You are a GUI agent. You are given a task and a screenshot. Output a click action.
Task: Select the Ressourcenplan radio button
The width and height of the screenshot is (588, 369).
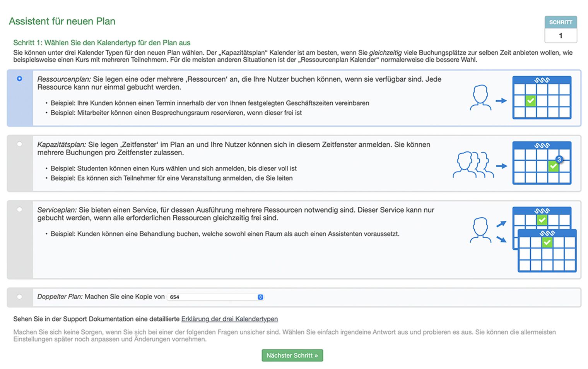19,79
